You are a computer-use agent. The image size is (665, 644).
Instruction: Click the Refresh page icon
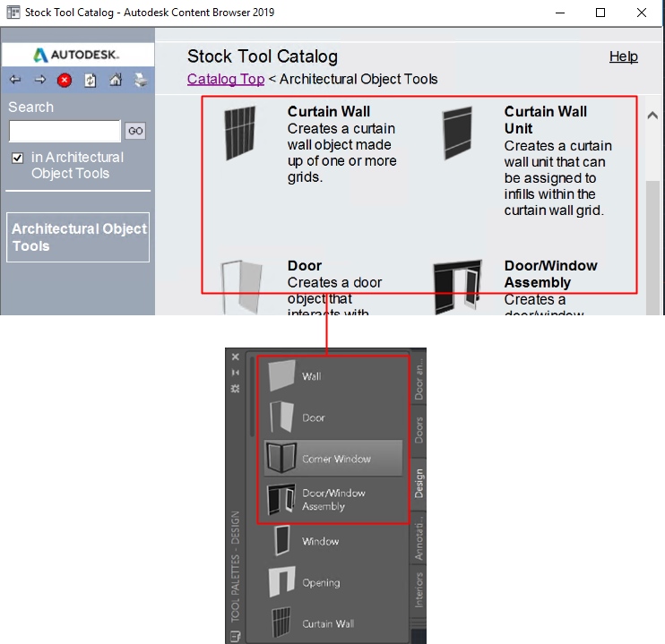(x=90, y=80)
